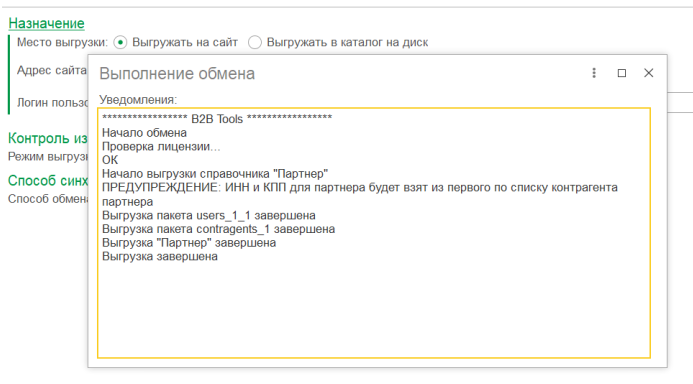Click the line Выгрузка "Партнер" завершена

coord(189,243)
